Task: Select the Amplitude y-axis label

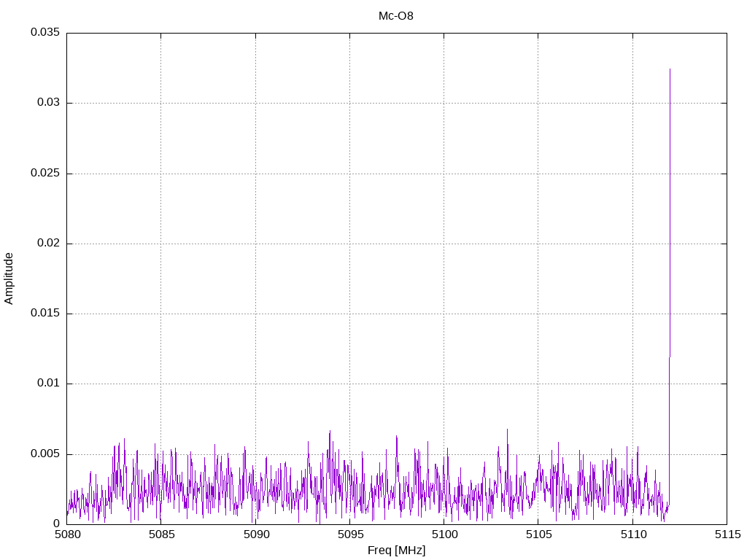Action: tap(9, 279)
